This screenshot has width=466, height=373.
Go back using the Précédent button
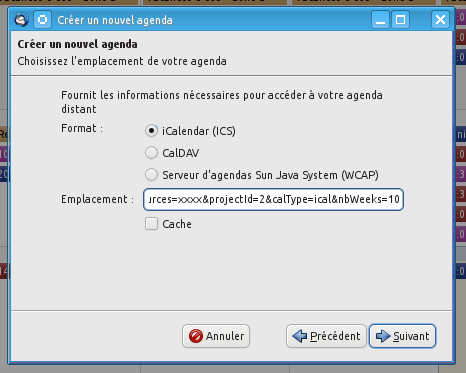point(326,336)
